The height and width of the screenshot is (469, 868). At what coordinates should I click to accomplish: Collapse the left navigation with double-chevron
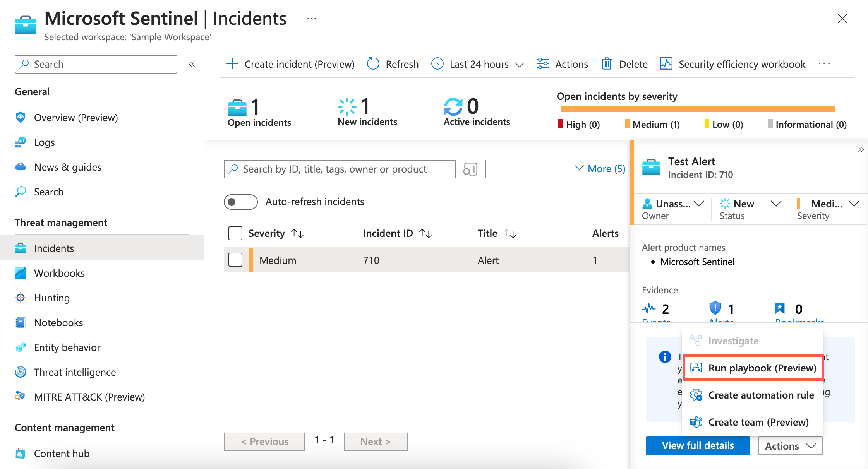[x=192, y=64]
